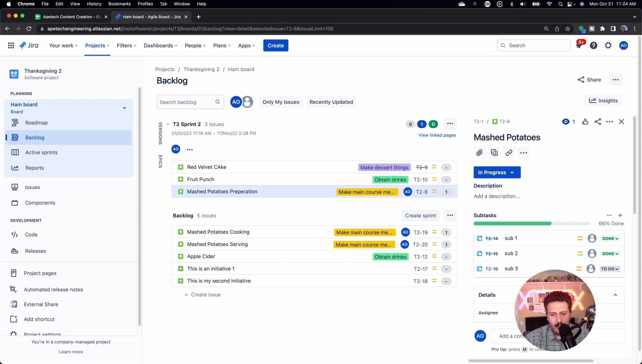Toggle watch on Mashed Potatoes issue

pos(568,122)
